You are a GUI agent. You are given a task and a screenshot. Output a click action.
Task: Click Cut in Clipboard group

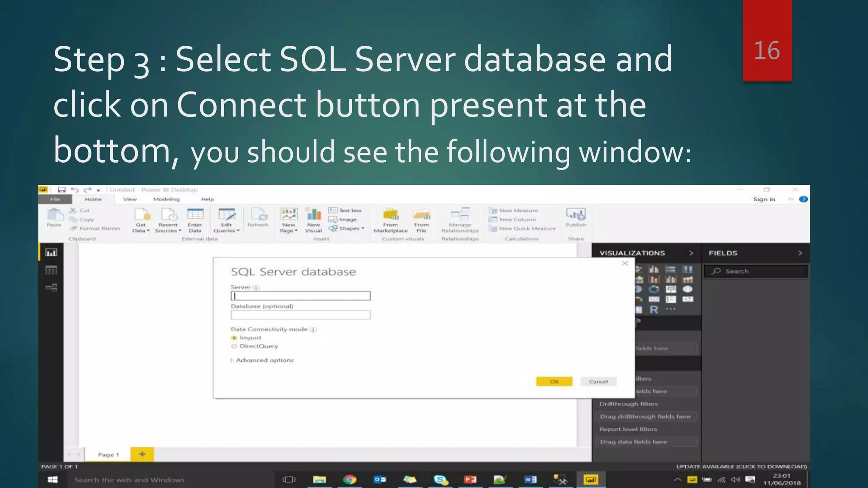(79, 210)
